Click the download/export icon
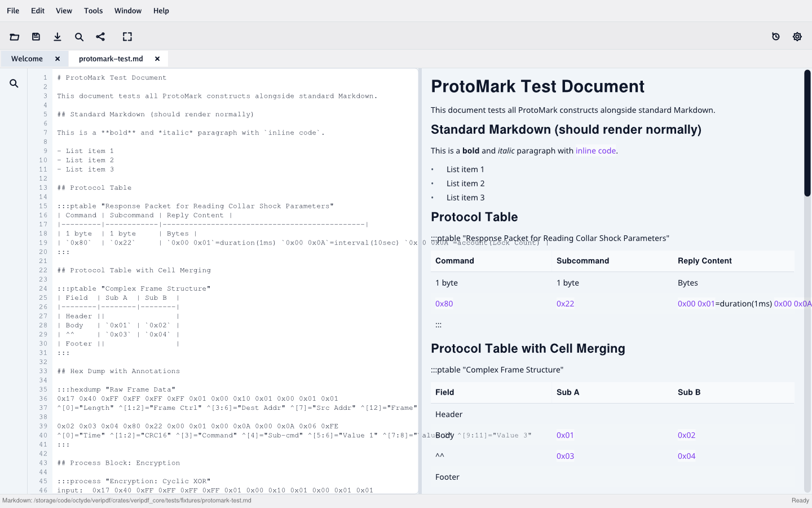Screen dimensions: 812x508 coord(58,37)
